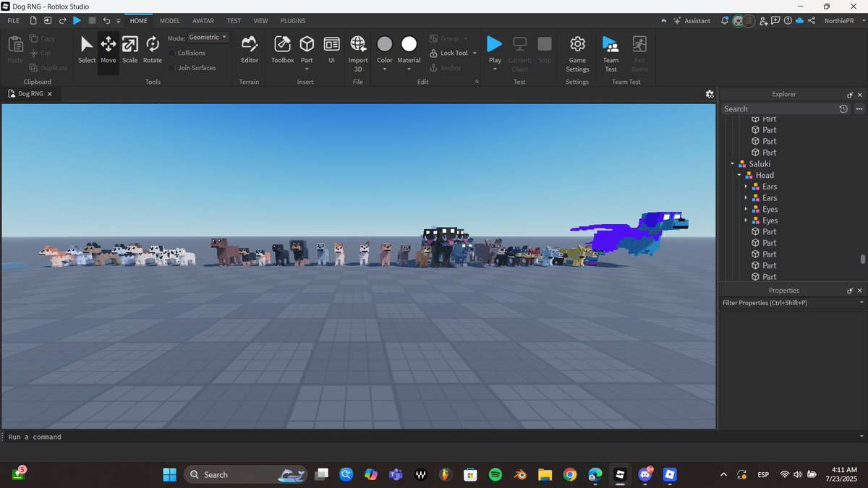This screenshot has height=488, width=868.
Task: Open Discord from the taskbar
Action: pos(644,475)
